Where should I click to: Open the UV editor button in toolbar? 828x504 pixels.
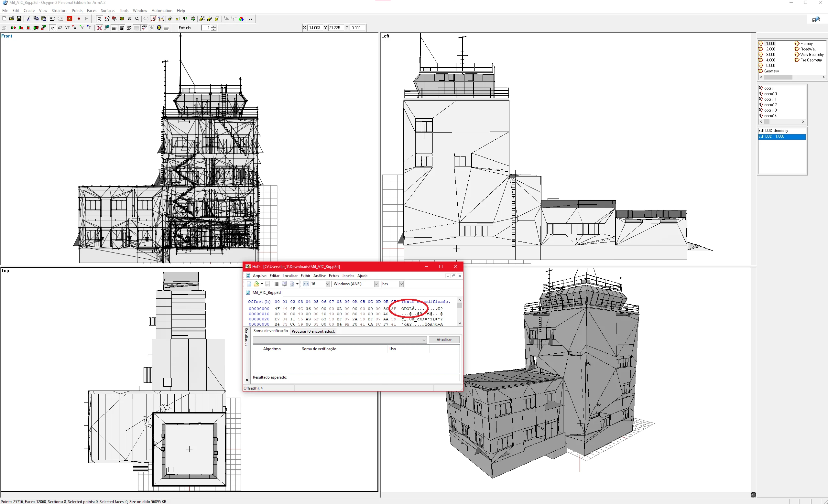pos(250,19)
